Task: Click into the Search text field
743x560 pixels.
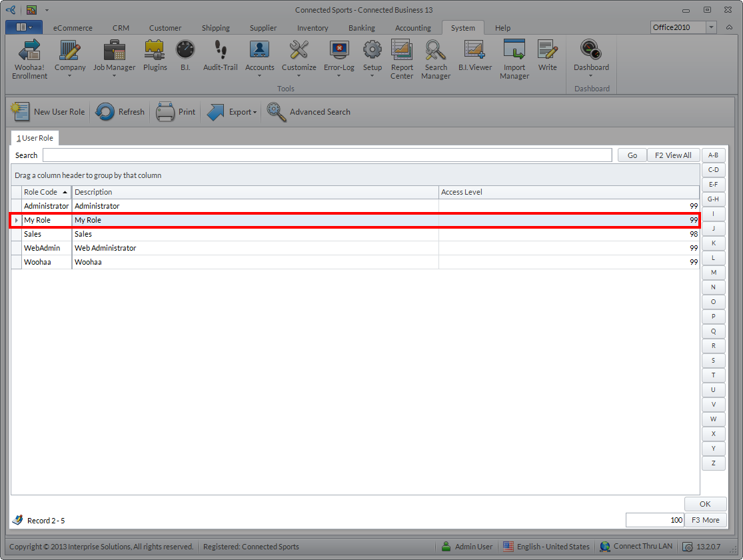Action: (x=327, y=155)
